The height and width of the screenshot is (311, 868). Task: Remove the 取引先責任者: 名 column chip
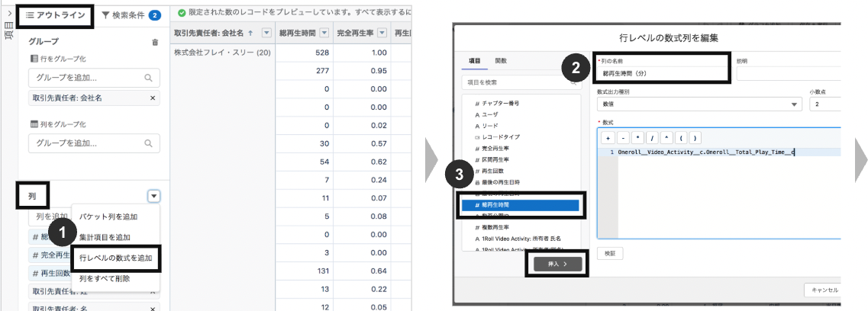tap(153, 309)
